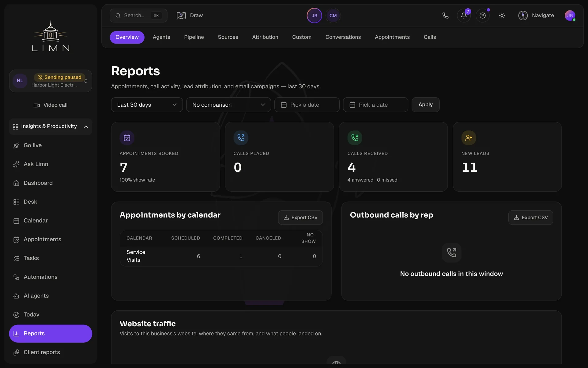This screenshot has height=368, width=588.
Task: Open the JR user profile avatar at top right
Action: pos(570,16)
